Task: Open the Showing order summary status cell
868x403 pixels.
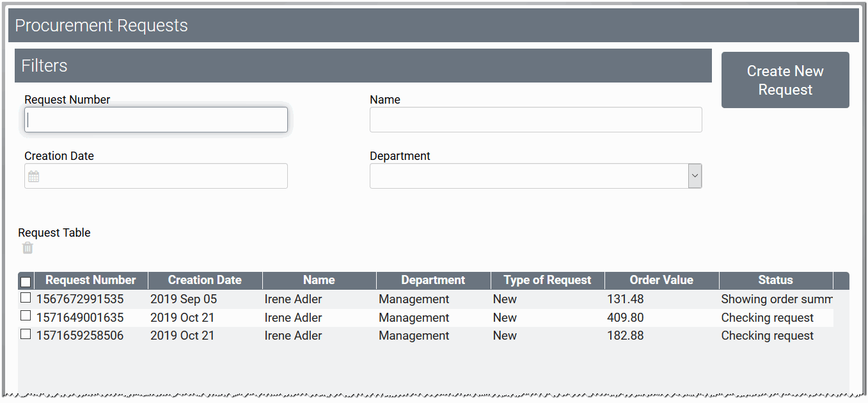Action: tap(776, 299)
